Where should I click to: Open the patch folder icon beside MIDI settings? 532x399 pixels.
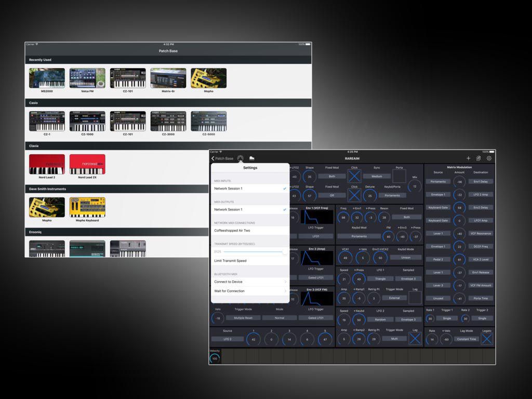point(252,158)
